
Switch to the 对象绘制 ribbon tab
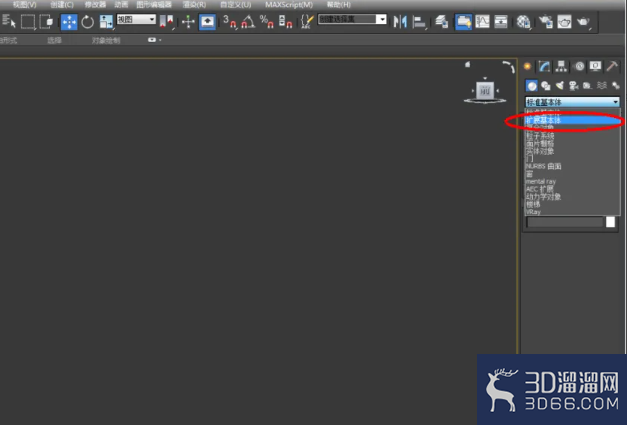pyautogui.click(x=106, y=40)
